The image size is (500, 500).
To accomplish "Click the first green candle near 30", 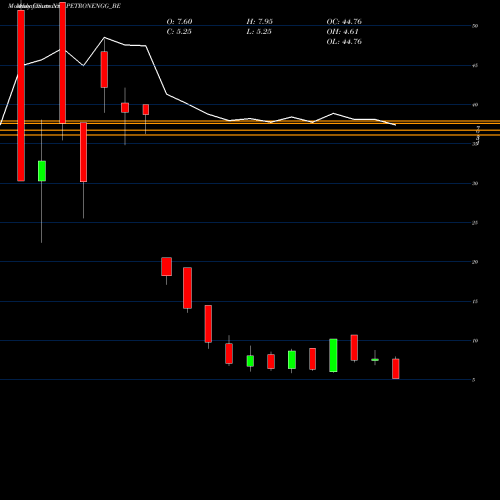I will point(42,171).
